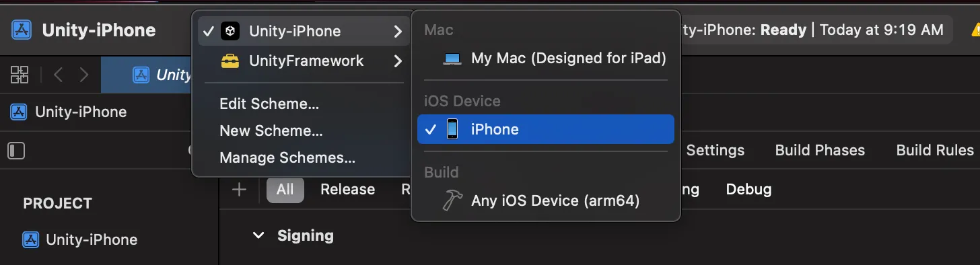Expand the UnityFramework scheme submenu arrow
The height and width of the screenshot is (265, 980).
(398, 61)
